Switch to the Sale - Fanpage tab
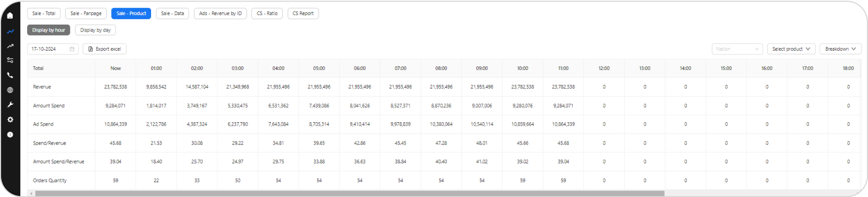This screenshot has height=197, width=868. click(86, 13)
